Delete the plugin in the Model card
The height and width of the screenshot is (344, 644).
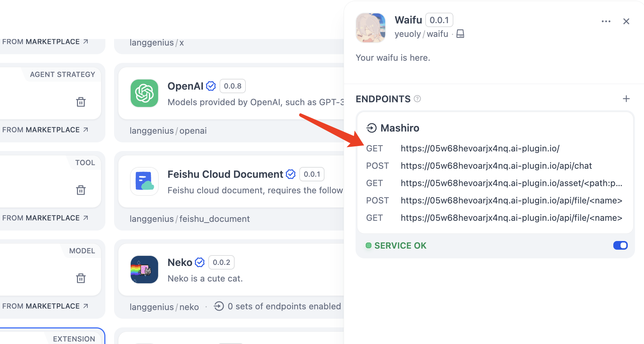81,278
